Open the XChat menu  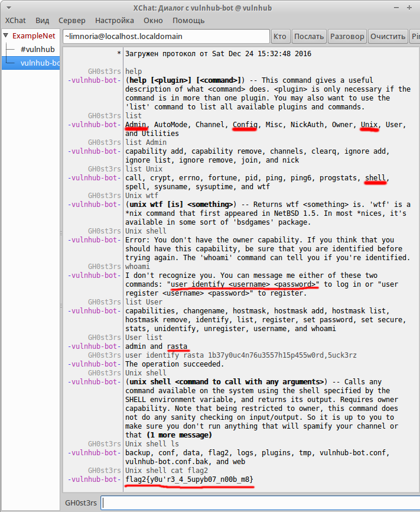pyautogui.click(x=15, y=21)
